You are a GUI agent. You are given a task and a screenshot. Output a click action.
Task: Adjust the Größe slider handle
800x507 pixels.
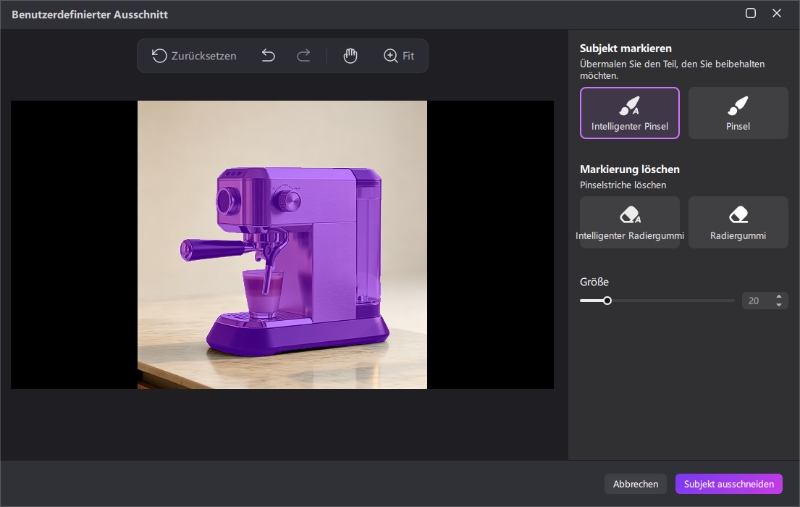coord(607,300)
